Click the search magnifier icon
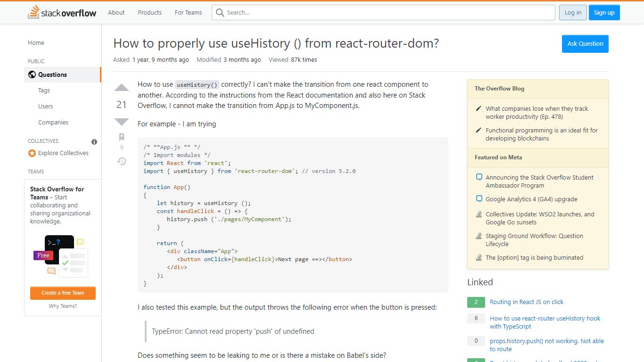The image size is (644, 362). tap(220, 13)
